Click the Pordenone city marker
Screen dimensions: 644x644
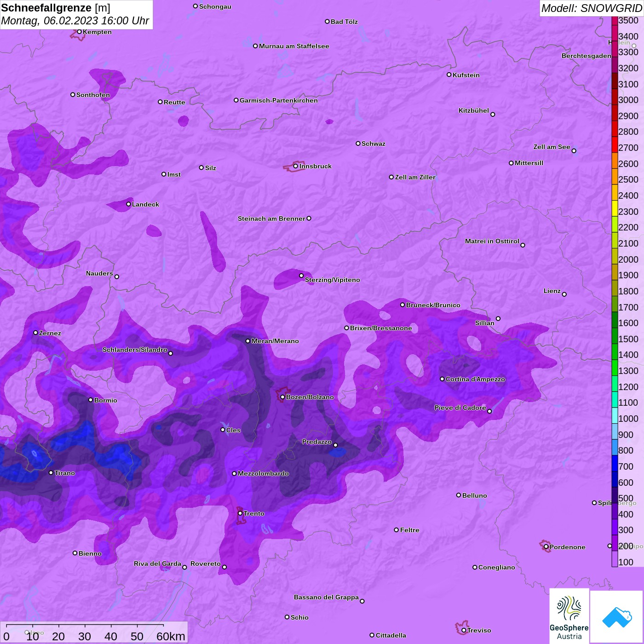(546, 547)
